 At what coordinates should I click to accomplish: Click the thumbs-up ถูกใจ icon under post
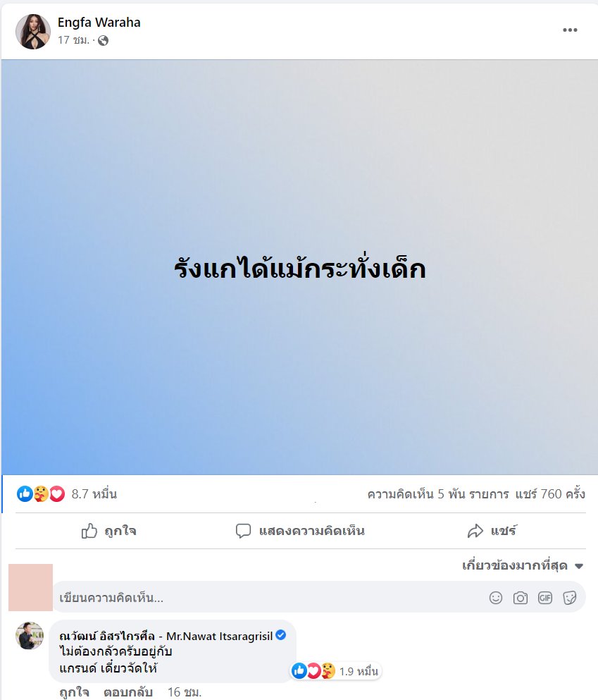coord(89,531)
